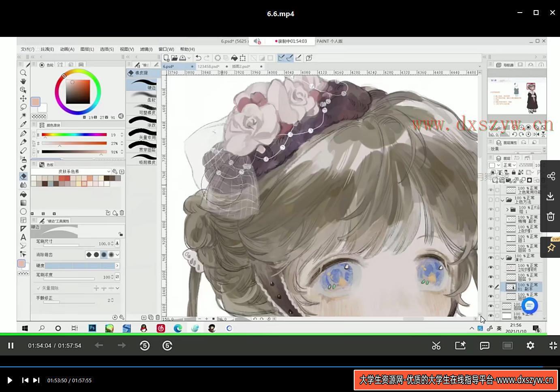Select the Text tool
Screen dimensions: 560x392
[23, 237]
